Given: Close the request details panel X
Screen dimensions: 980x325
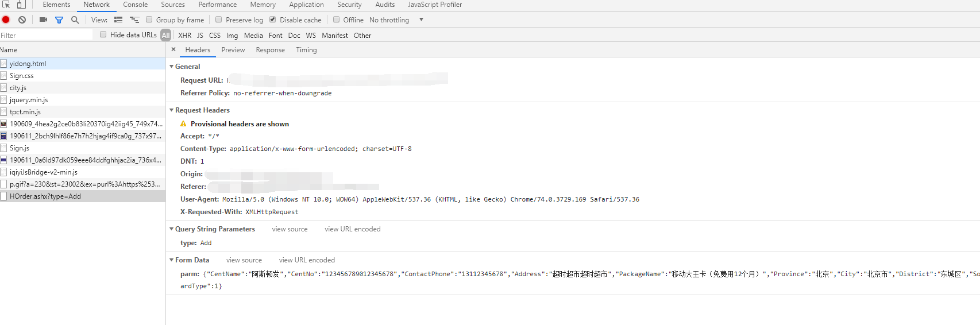Looking at the screenshot, I should pyautogui.click(x=173, y=49).
